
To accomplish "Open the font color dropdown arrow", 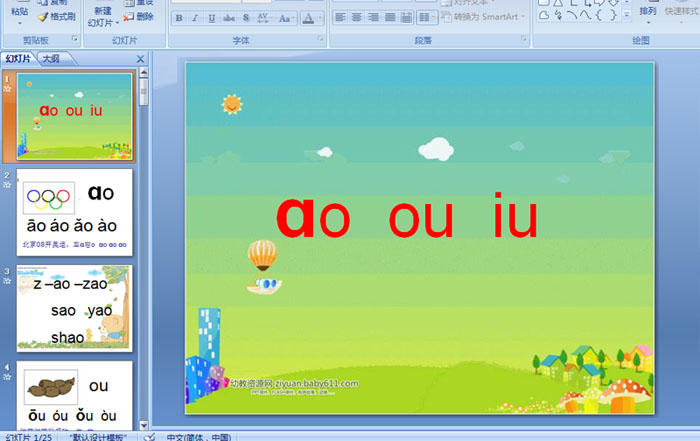I will tap(320, 18).
